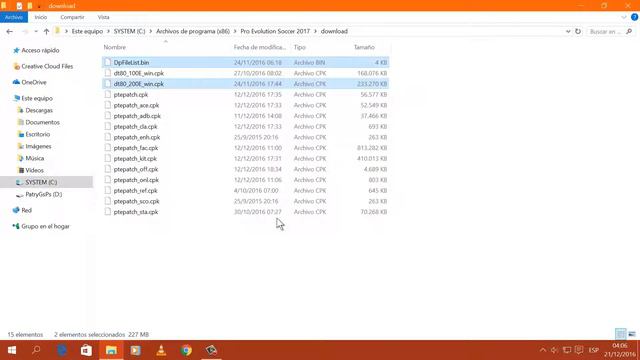Click File Explorer taskbar icon

pos(111,350)
